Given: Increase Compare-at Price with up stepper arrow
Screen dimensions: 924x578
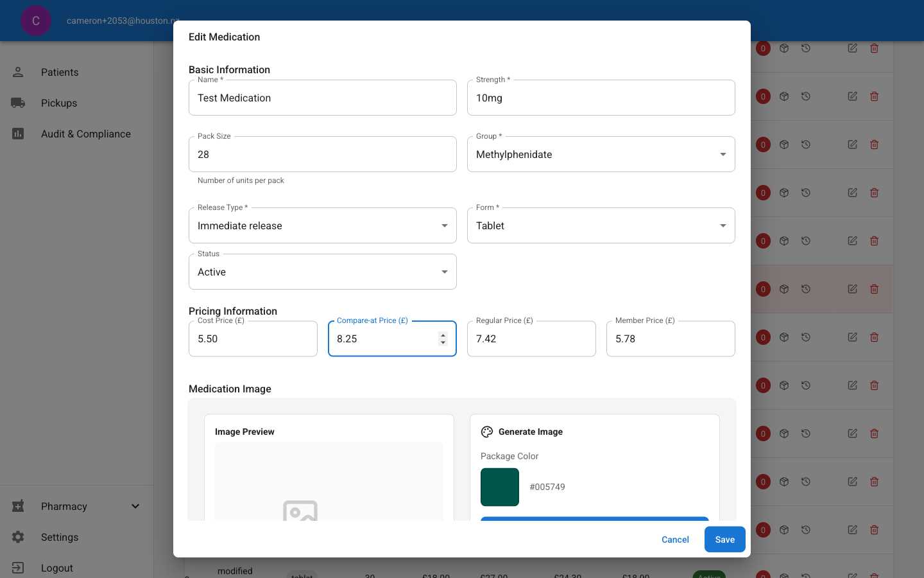Looking at the screenshot, I should click(x=443, y=335).
